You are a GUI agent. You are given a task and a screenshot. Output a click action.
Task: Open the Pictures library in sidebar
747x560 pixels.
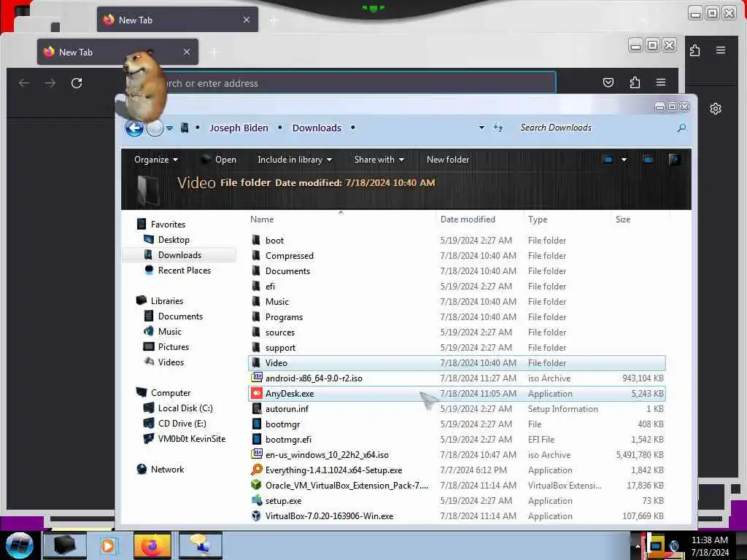click(173, 347)
